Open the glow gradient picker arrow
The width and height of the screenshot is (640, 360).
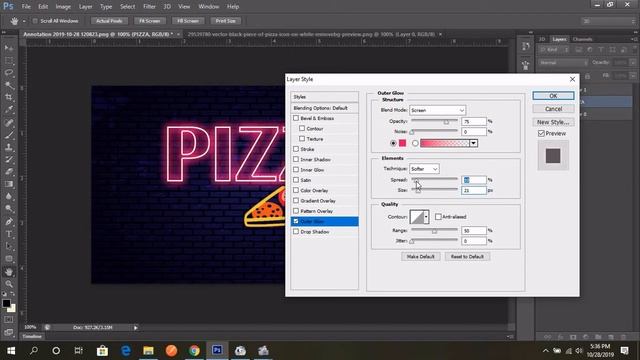pyautogui.click(x=473, y=143)
